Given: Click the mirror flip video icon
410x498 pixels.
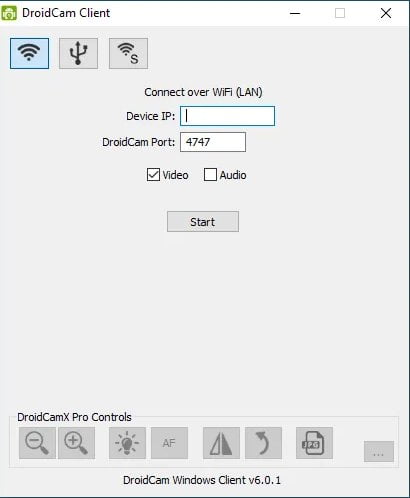Looking at the screenshot, I should point(221,443).
